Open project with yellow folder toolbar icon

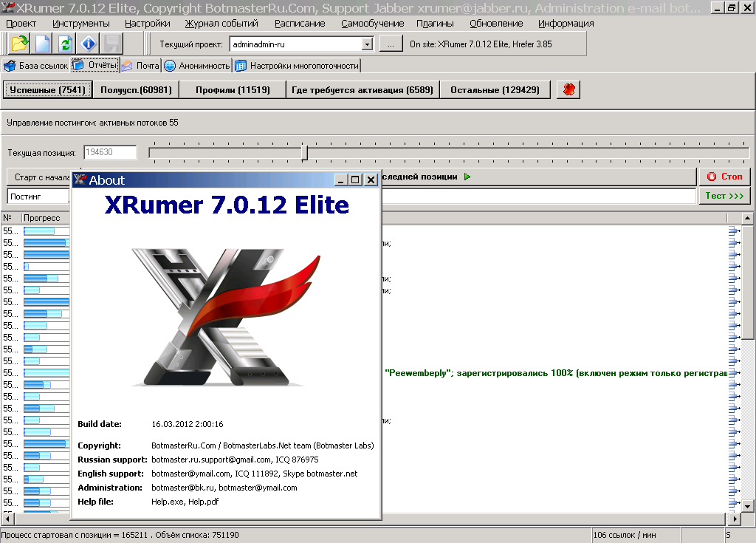[20, 44]
